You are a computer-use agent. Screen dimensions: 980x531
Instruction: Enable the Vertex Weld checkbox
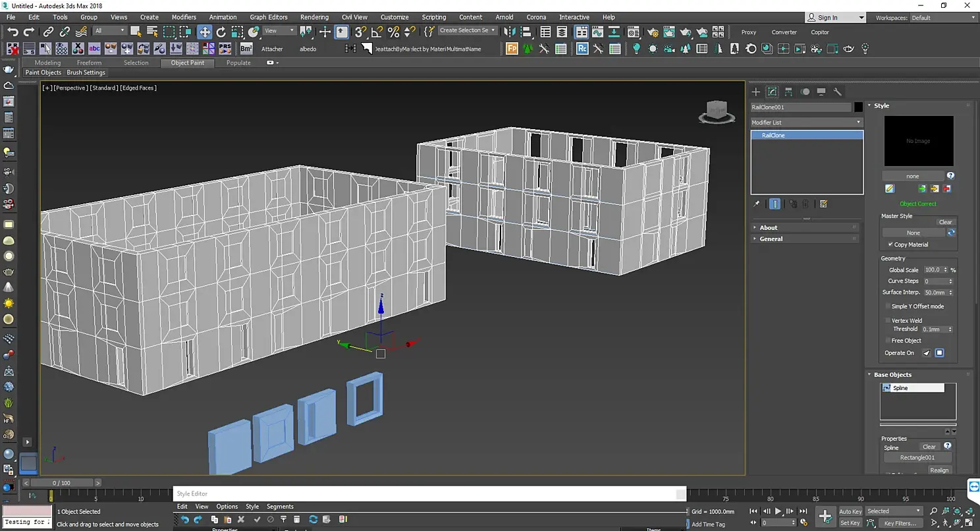click(x=888, y=321)
